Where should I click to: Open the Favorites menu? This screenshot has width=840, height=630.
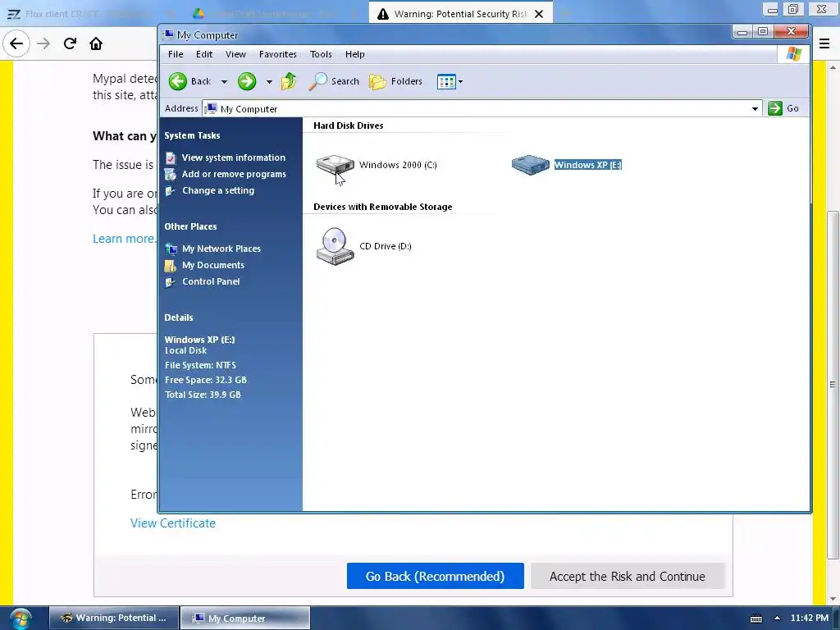(x=277, y=54)
